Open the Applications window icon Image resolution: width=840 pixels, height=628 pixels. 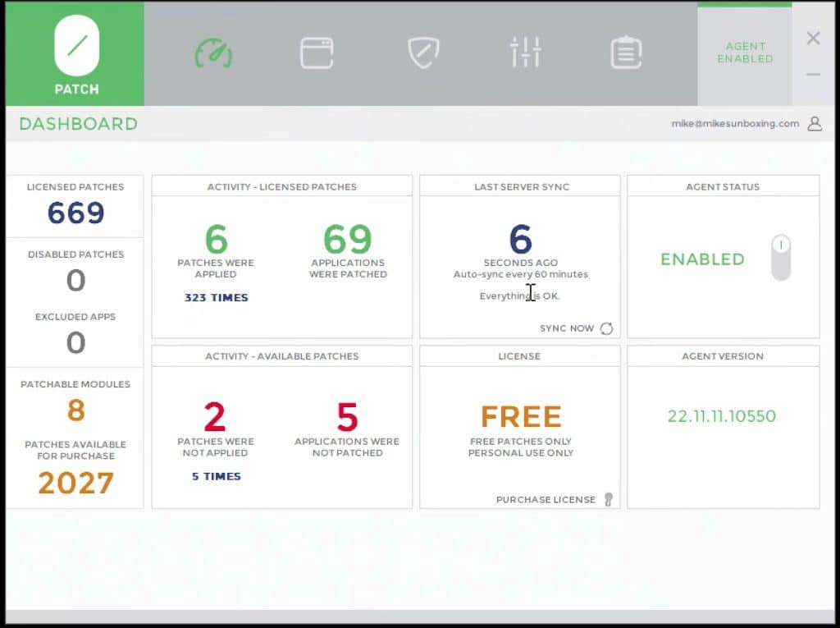(317, 53)
